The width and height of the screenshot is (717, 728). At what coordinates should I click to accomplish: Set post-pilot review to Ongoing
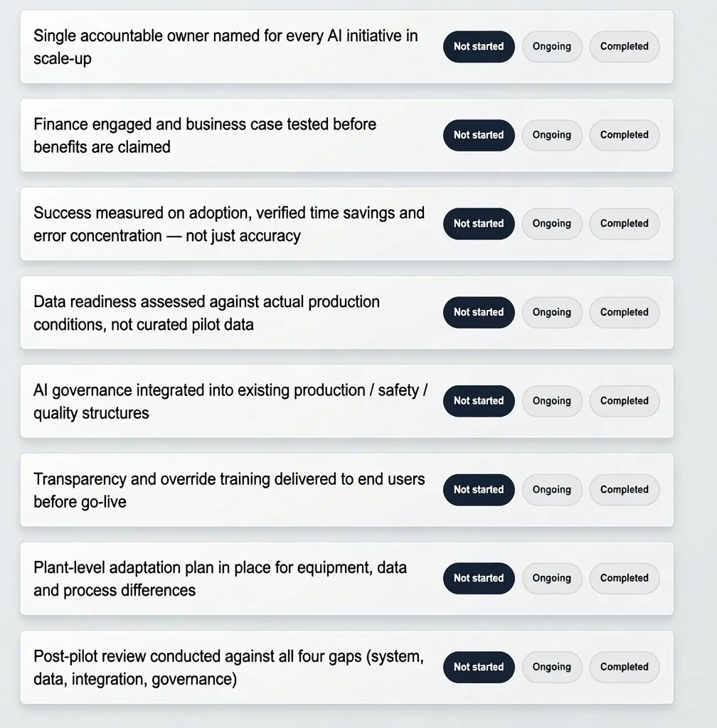(552, 667)
